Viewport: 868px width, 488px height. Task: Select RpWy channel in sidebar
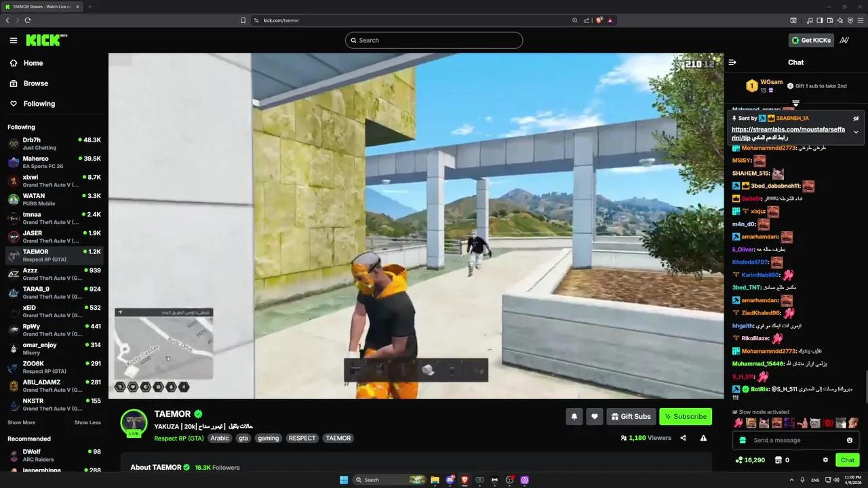coord(54,330)
